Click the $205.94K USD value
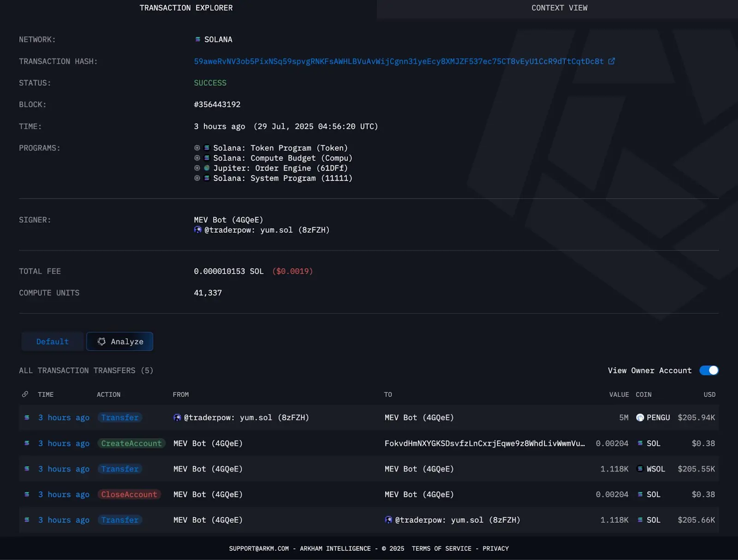 pos(696,418)
